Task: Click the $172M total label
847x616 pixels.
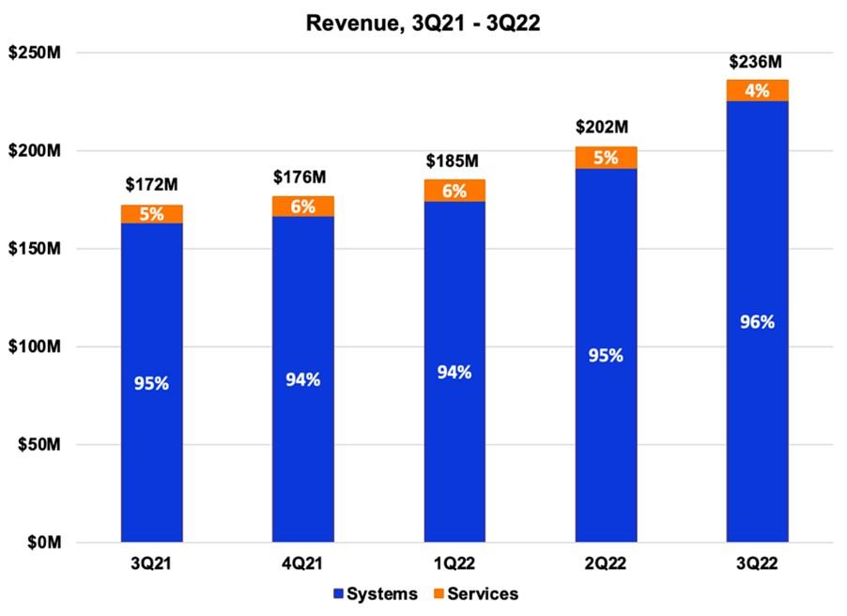Action: [150, 187]
